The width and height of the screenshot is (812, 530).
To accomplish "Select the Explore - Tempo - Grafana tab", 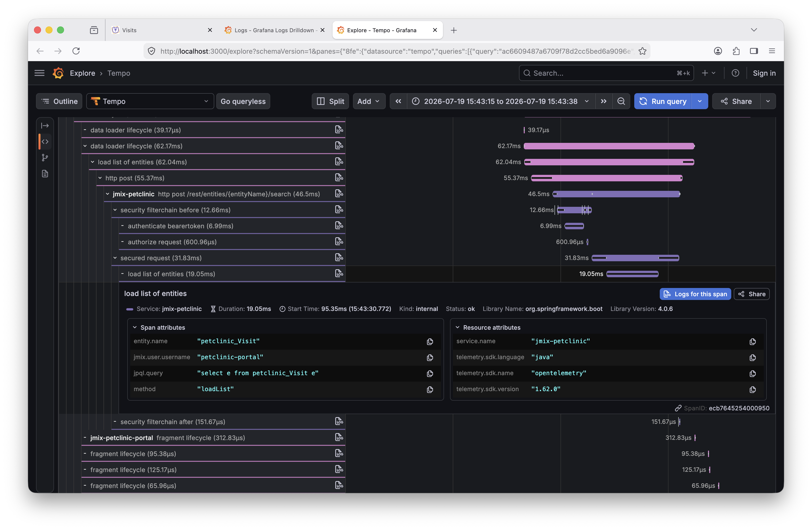I will point(387,30).
